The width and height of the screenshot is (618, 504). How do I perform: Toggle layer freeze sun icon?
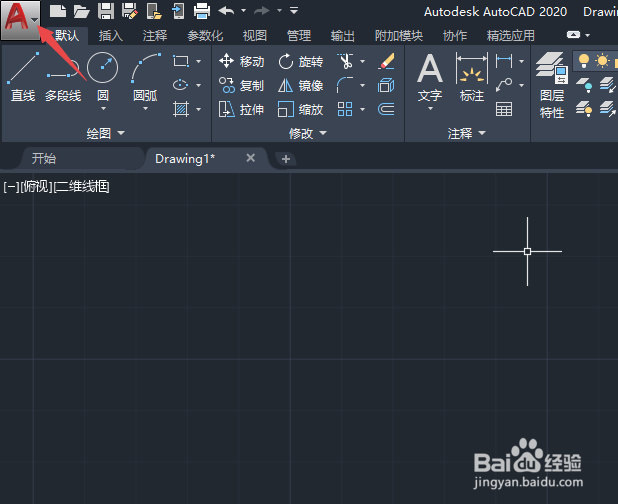coord(602,61)
